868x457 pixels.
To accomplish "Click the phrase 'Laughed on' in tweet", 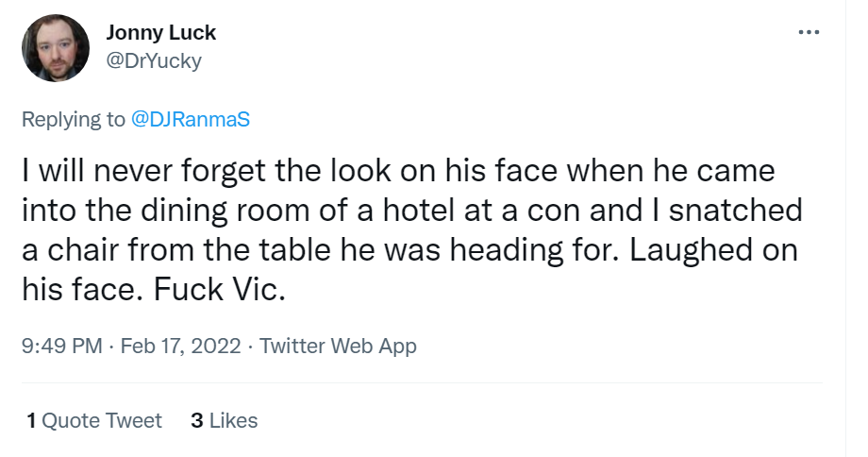I will (x=713, y=250).
